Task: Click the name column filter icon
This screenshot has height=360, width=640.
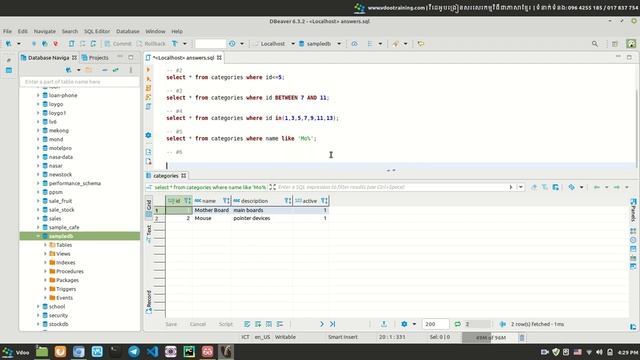Action: pyautogui.click(x=226, y=201)
